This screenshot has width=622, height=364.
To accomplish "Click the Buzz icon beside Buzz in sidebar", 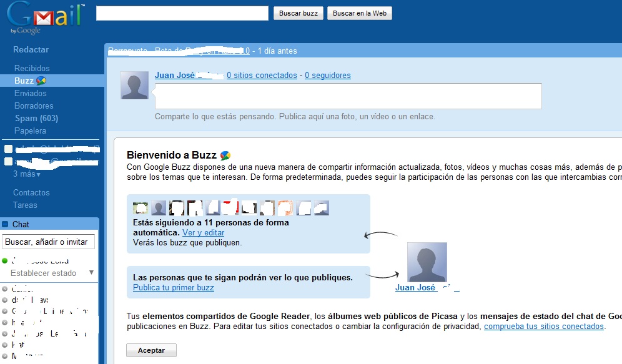I will click(41, 81).
